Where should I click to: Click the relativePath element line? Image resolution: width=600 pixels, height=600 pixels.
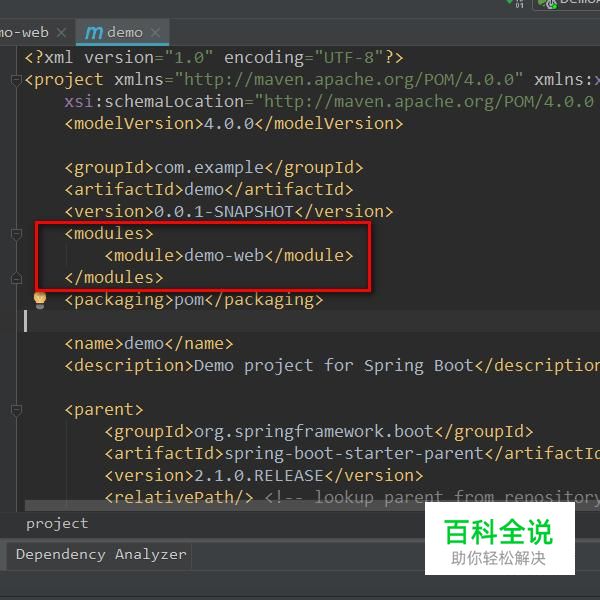[179, 497]
